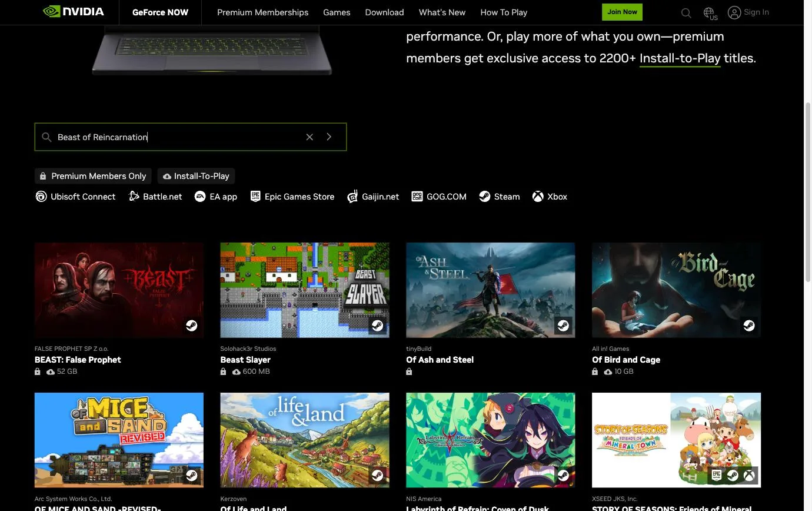This screenshot has height=511, width=812.
Task: Click the 52 GB size text
Action: [x=67, y=371]
